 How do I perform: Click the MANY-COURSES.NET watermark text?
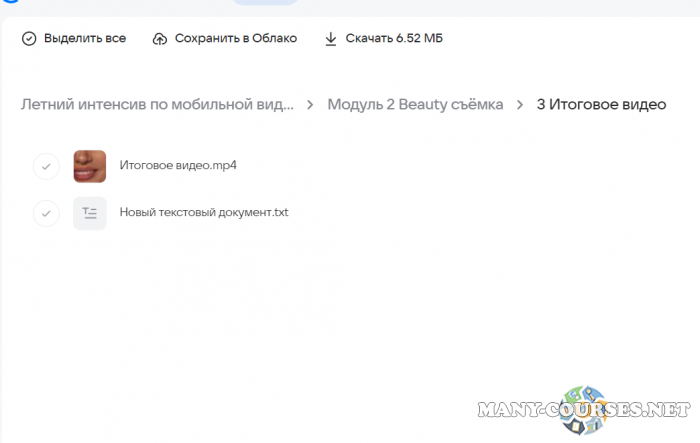(x=585, y=412)
